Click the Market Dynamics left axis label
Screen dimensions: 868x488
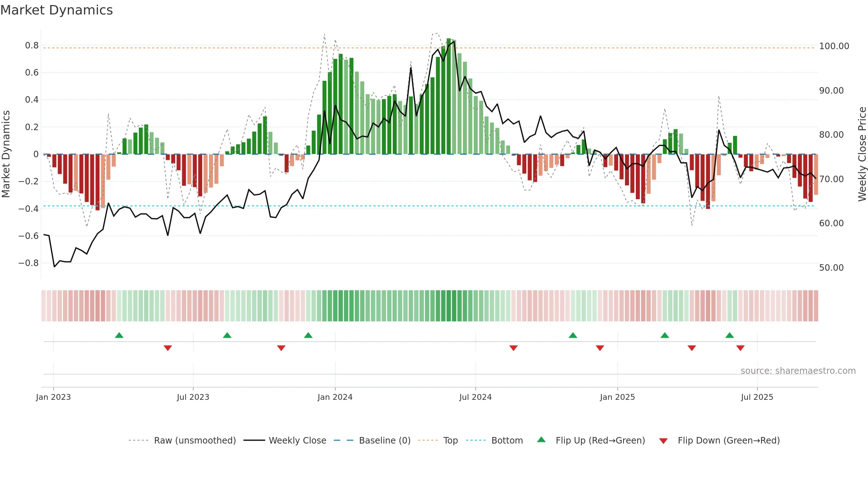tap(6, 154)
